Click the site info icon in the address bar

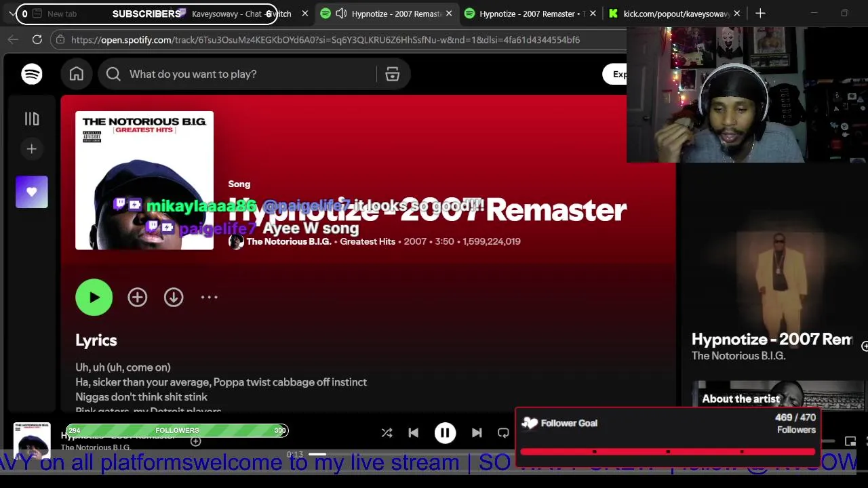[x=60, y=40]
